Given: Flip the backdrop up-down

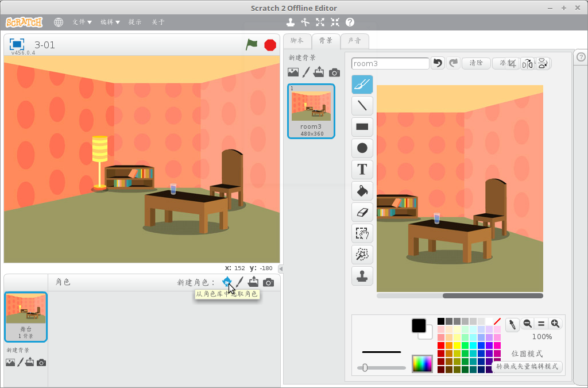Looking at the screenshot, I should coord(542,63).
